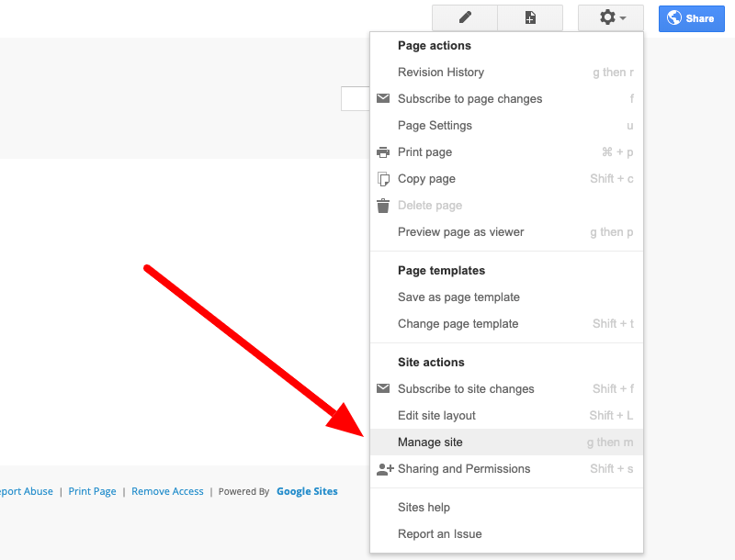Choose Preview page as viewer
Viewport: 735px width, 560px height.
click(x=460, y=232)
